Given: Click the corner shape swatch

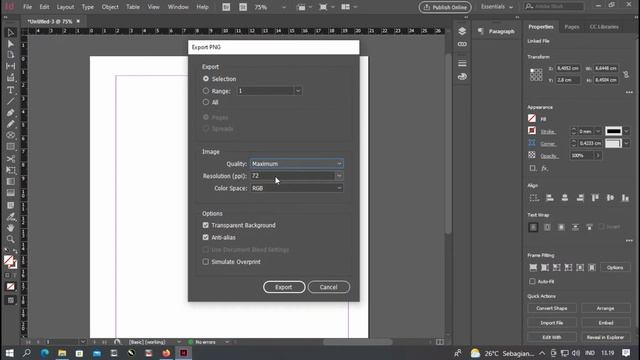Looking at the screenshot, I should (x=613, y=143).
